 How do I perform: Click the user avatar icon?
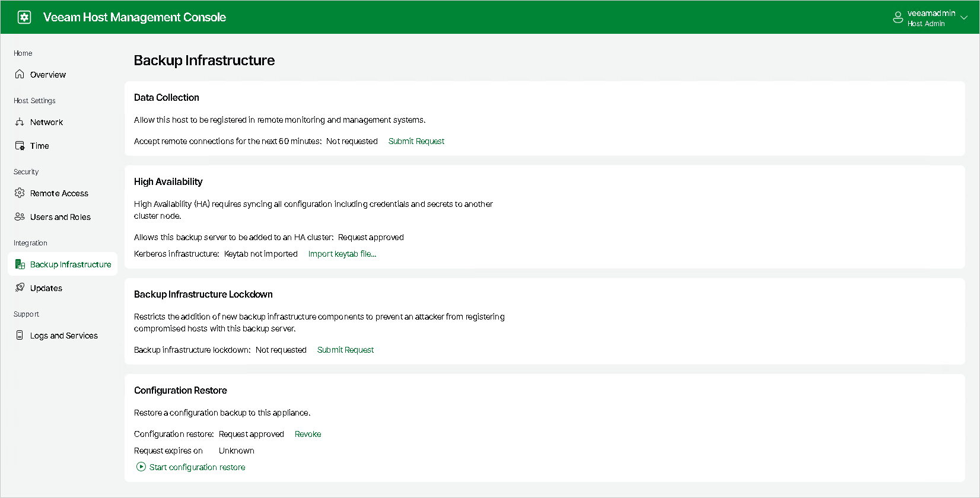[898, 18]
